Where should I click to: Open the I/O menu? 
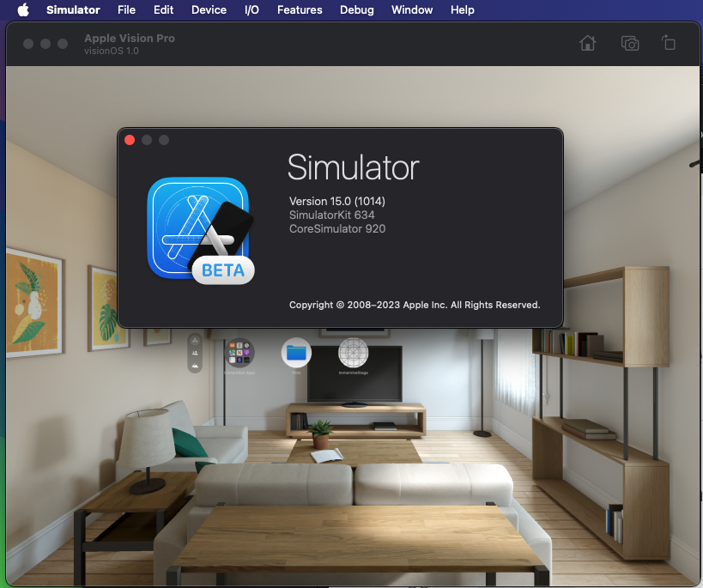252,9
